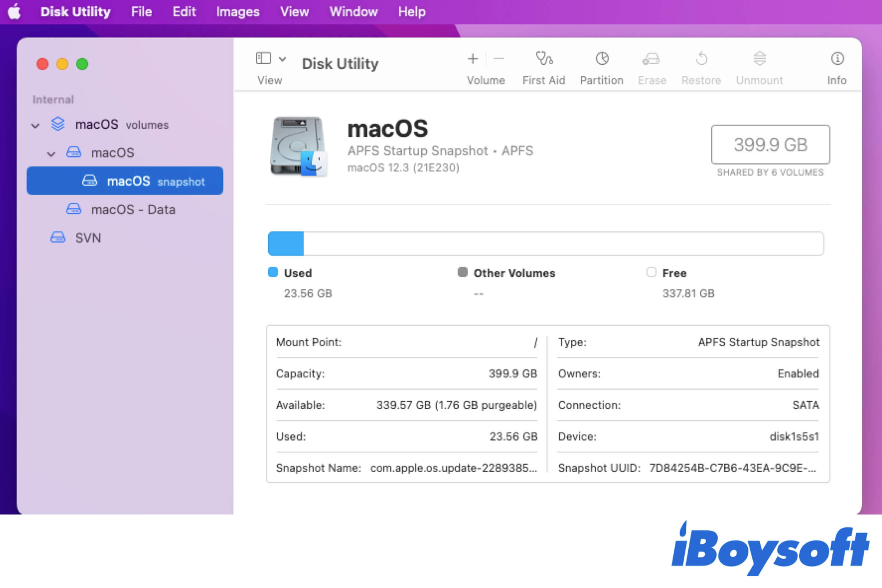Click the minus remove volume icon
The height and width of the screenshot is (588, 882).
point(498,59)
